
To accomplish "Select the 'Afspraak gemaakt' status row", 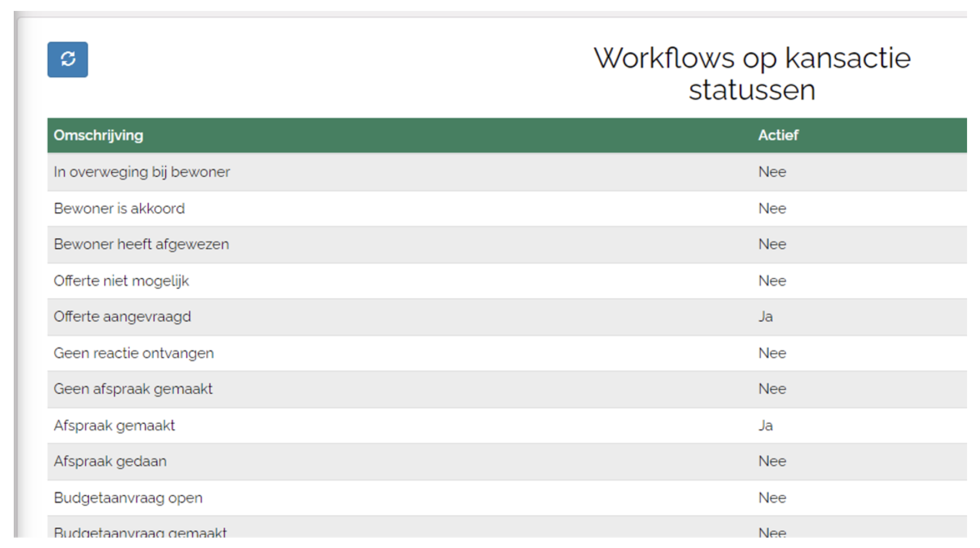I will [114, 426].
